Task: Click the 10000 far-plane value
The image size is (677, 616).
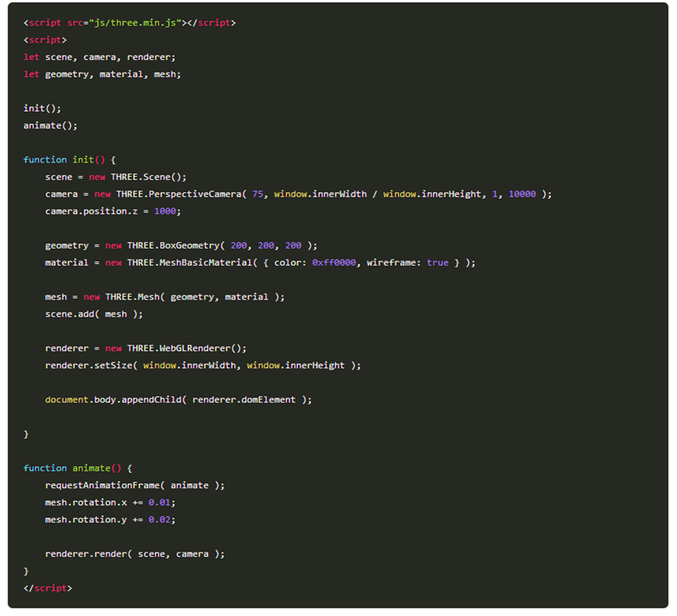Action: coord(521,194)
